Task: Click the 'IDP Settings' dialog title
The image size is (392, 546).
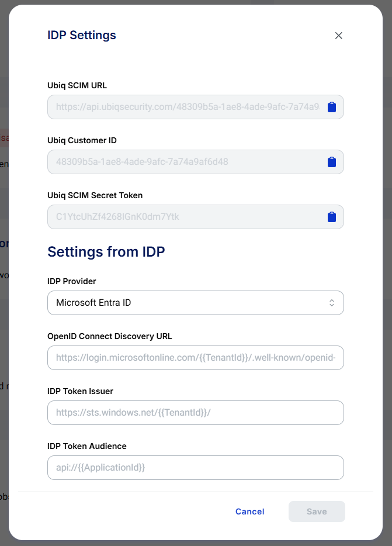Action: coord(82,35)
